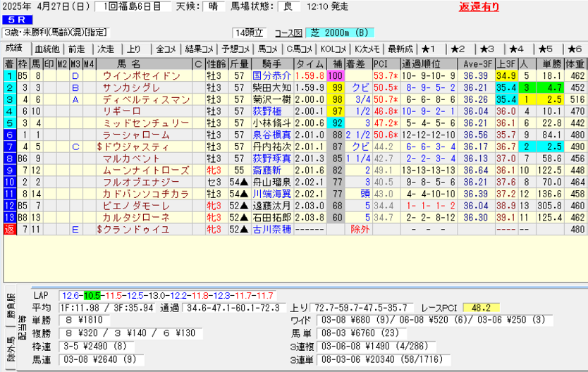Screen dimensions: 588x372
Task: Click the green-highlighted 10.5 lap time
Action: (x=92, y=295)
